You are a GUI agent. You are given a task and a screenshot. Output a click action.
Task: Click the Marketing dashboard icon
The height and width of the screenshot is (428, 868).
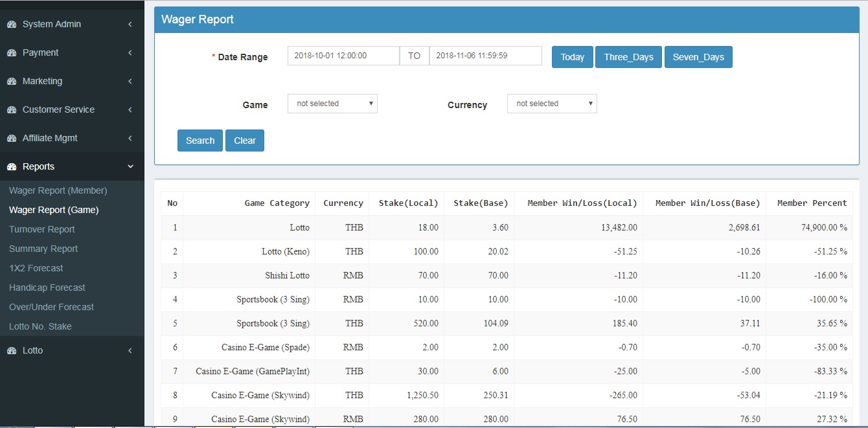(12, 81)
